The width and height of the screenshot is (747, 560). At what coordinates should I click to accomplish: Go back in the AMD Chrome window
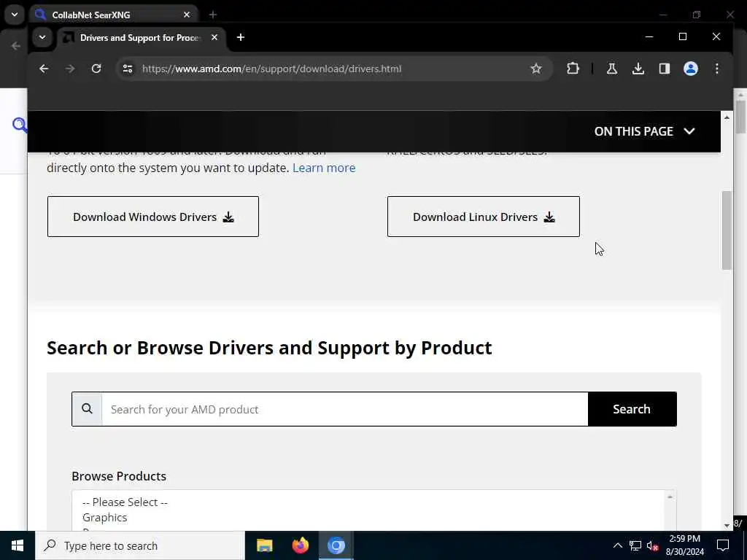[44, 69]
